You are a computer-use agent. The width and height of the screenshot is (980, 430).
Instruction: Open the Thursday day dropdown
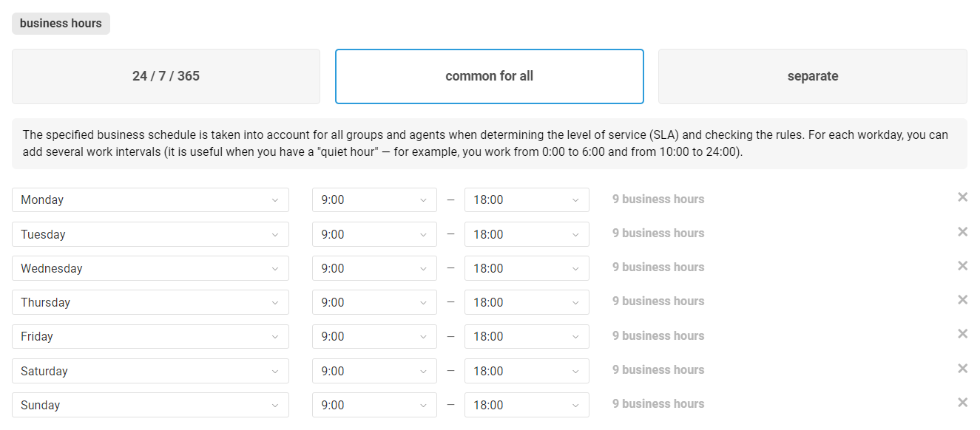(150, 302)
